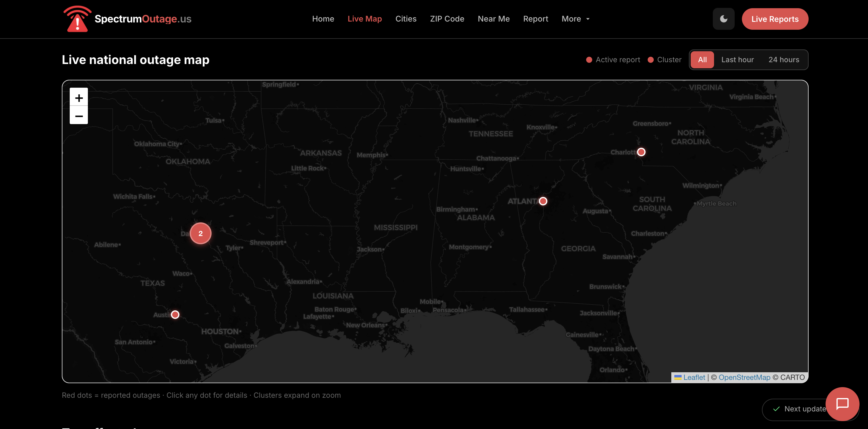Viewport: 868px width, 429px height.
Task: Click the New Orleans map label
Action: coord(365,325)
